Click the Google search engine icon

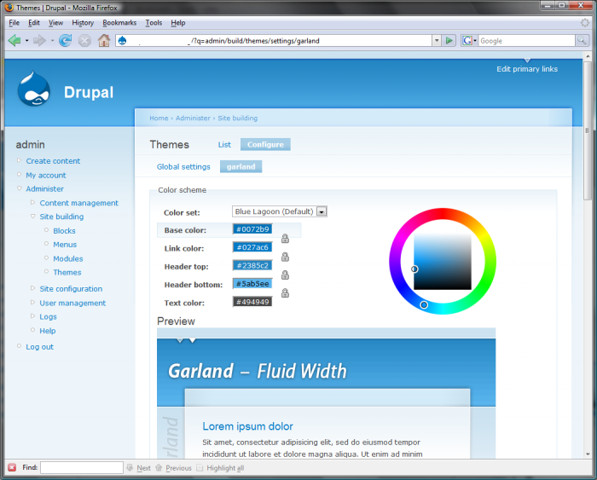(467, 40)
